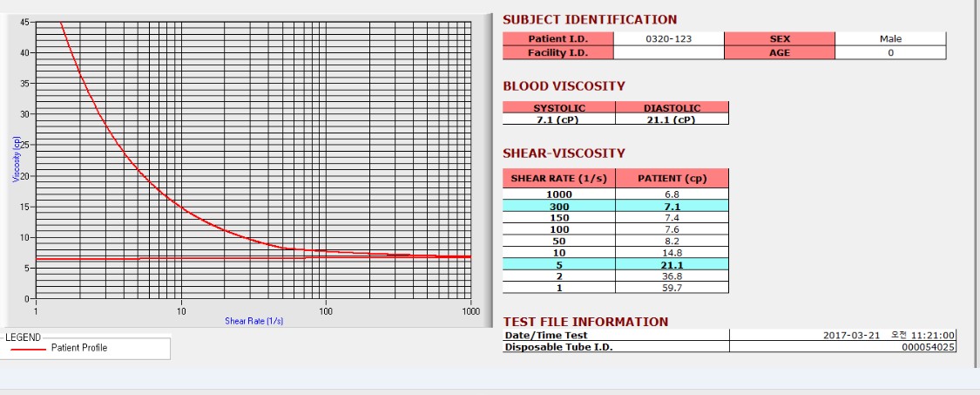Select the DIASTOLIC 21.1 (cP) cell
The image size is (980, 395).
(x=672, y=119)
